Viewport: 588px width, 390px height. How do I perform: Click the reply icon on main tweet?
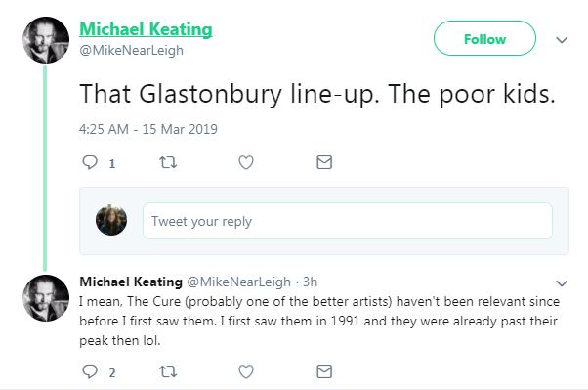click(90, 162)
